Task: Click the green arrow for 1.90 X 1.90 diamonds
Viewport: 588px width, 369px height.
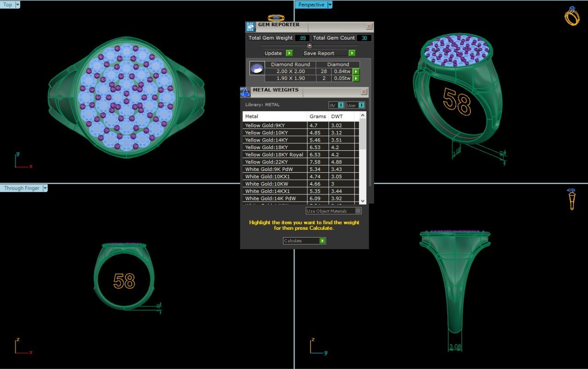Action: [x=356, y=79]
